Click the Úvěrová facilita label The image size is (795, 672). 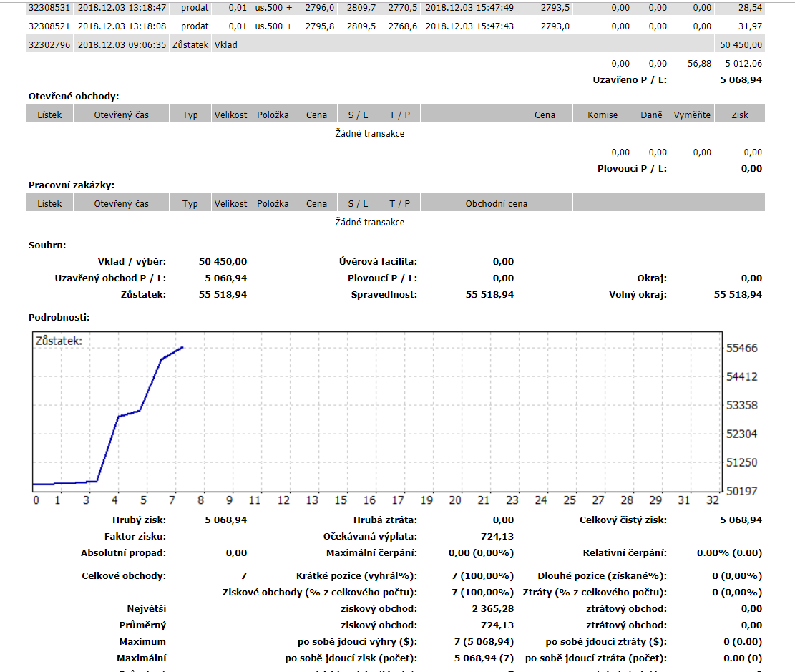coord(378,262)
